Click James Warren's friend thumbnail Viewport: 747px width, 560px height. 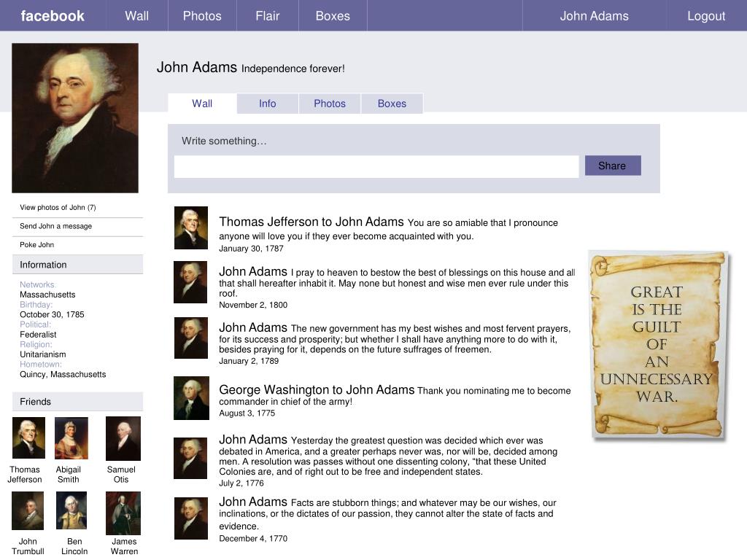(x=123, y=513)
